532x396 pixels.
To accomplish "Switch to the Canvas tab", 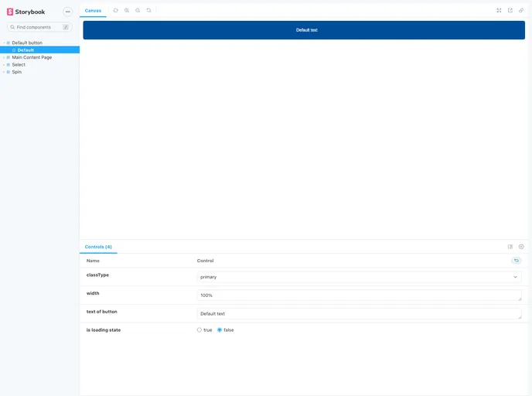I will 93,10.
